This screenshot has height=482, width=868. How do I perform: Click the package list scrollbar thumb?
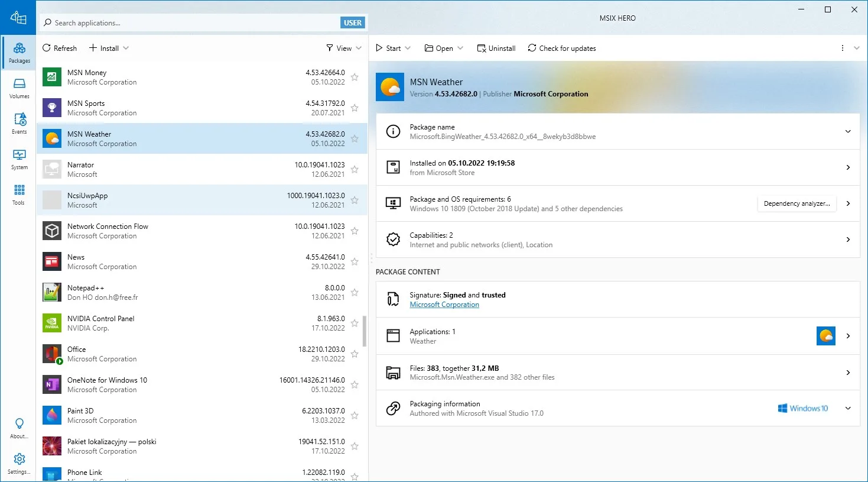365,331
